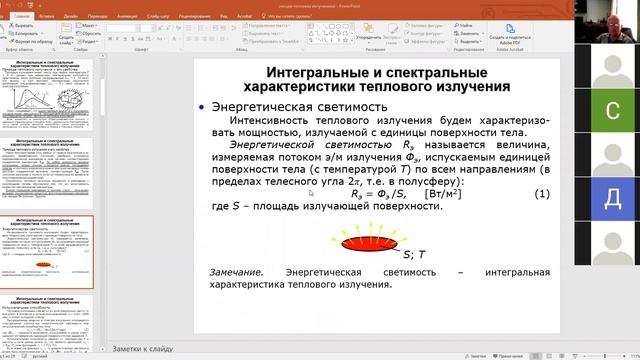Toggle text shadow formatting

tap(133, 39)
